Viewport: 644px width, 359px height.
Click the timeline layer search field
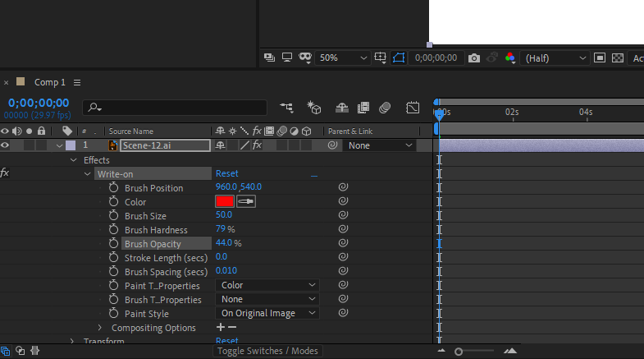pyautogui.click(x=175, y=108)
